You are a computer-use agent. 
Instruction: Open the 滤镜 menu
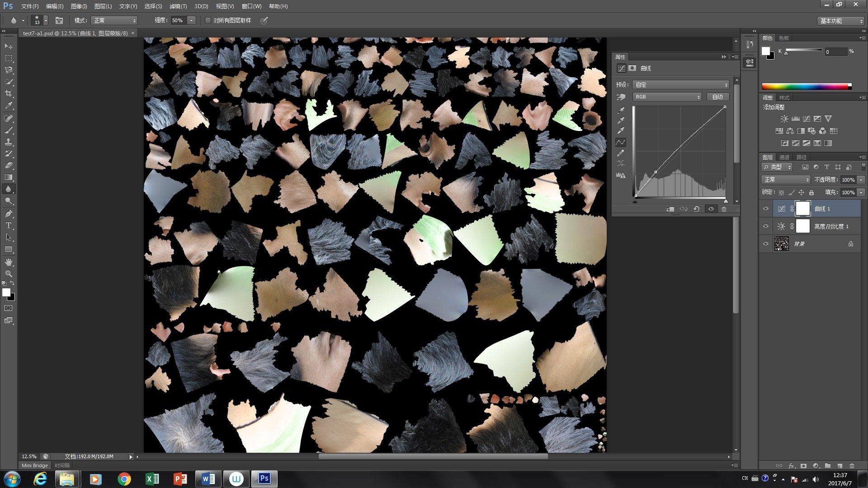pyautogui.click(x=178, y=6)
